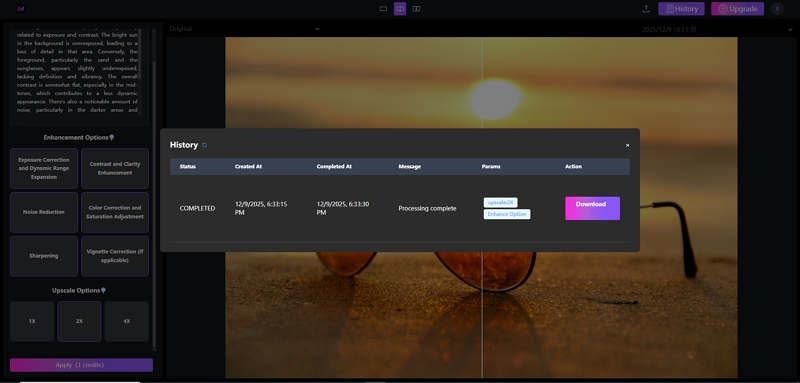Toggle Noise Reduction option

tap(44, 212)
